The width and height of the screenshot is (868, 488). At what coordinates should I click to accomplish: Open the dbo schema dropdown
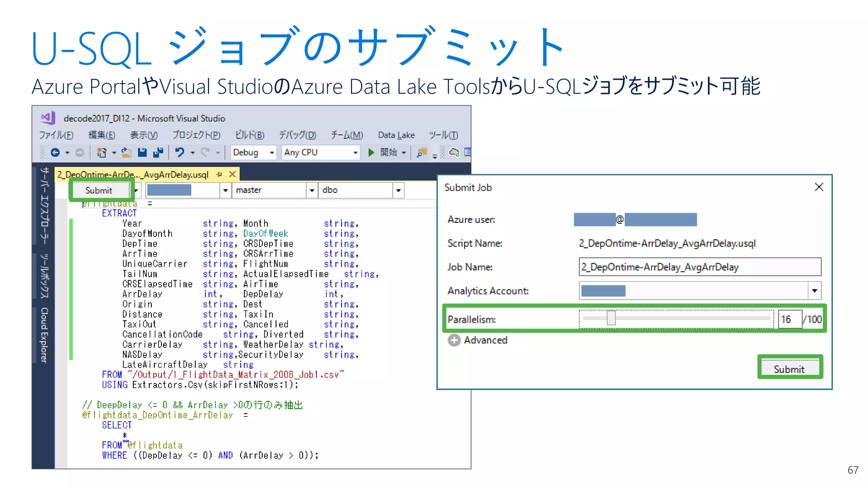click(398, 190)
